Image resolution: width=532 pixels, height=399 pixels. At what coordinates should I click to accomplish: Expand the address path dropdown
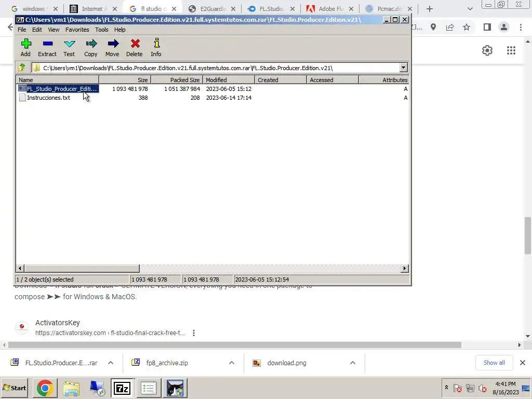click(403, 68)
